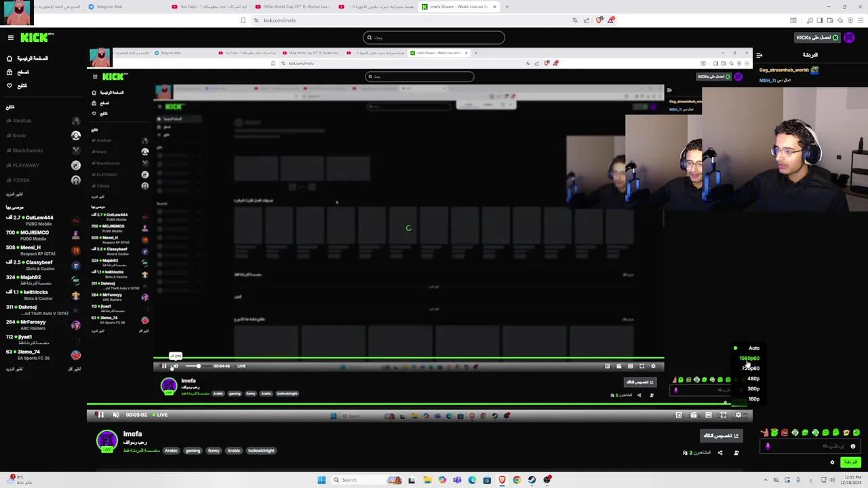
Task: Click the green chat send button
Action: coord(850,462)
